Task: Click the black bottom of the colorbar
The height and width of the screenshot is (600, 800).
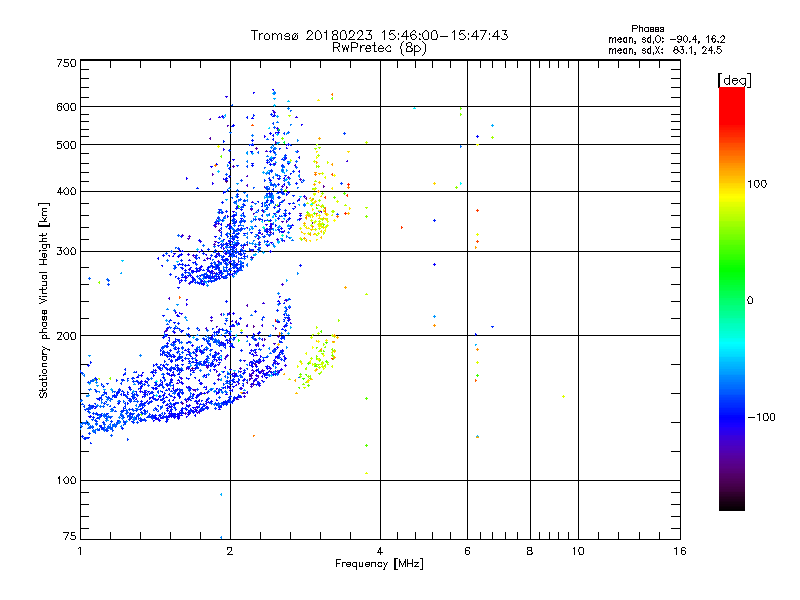Action: click(x=732, y=503)
